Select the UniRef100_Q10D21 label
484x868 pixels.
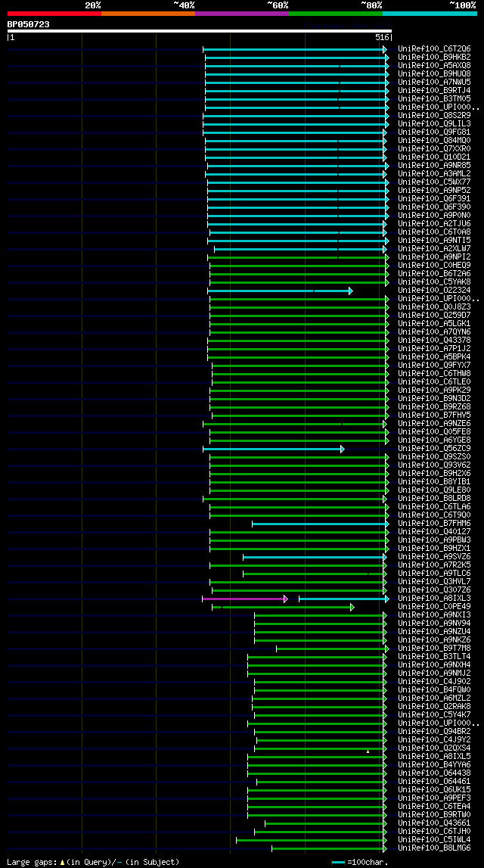(434, 157)
